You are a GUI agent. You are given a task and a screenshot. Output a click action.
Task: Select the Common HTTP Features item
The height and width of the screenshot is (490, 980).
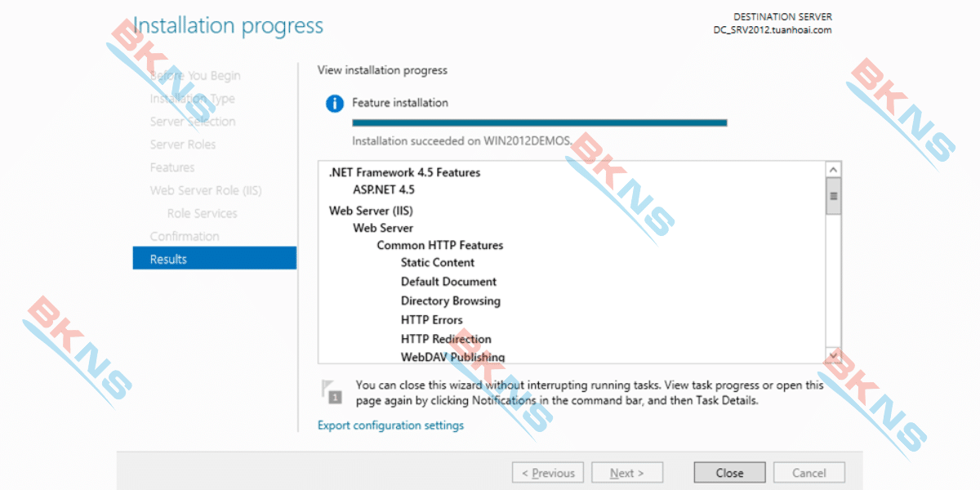(x=440, y=245)
